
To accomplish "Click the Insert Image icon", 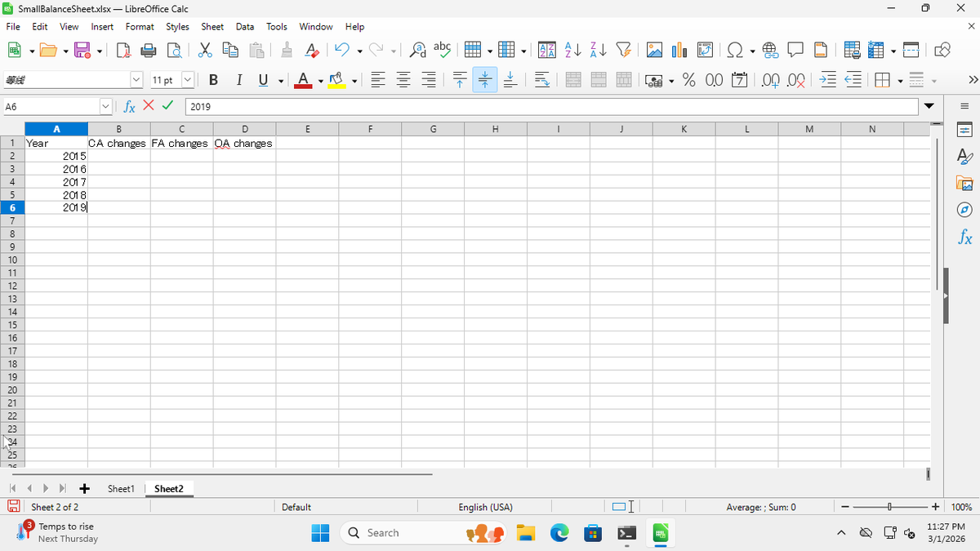I will pos(655,51).
